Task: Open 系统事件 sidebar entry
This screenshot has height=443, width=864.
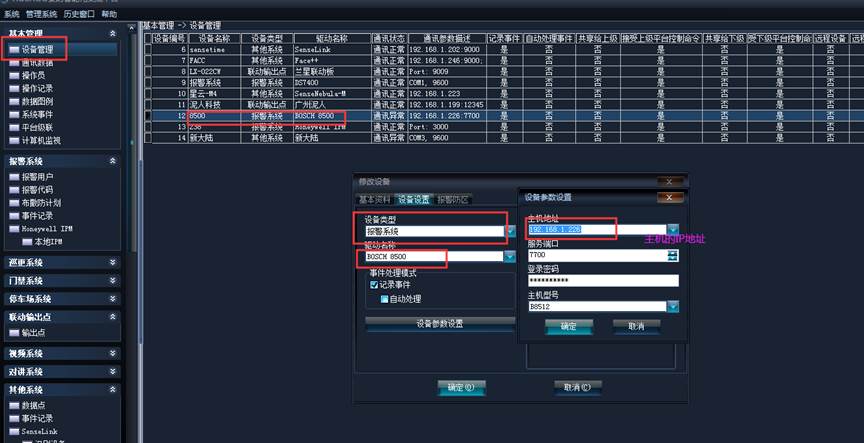Action: 37,114
